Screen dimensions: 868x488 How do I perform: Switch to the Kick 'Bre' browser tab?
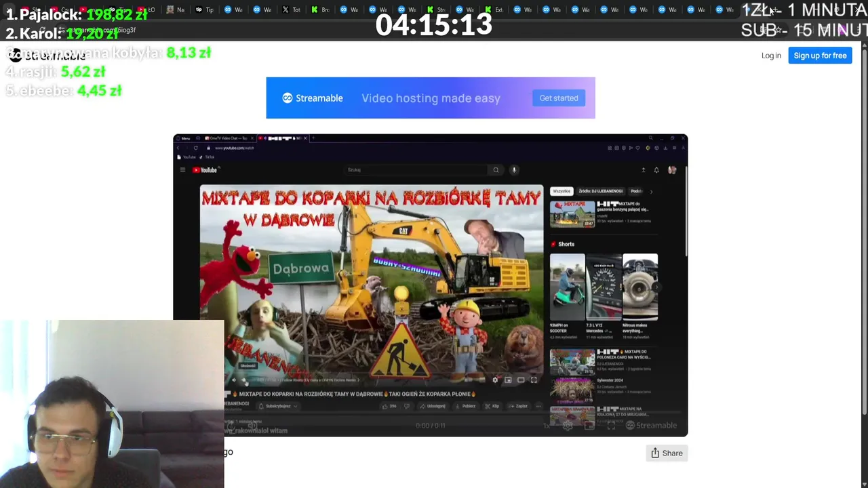321,9
